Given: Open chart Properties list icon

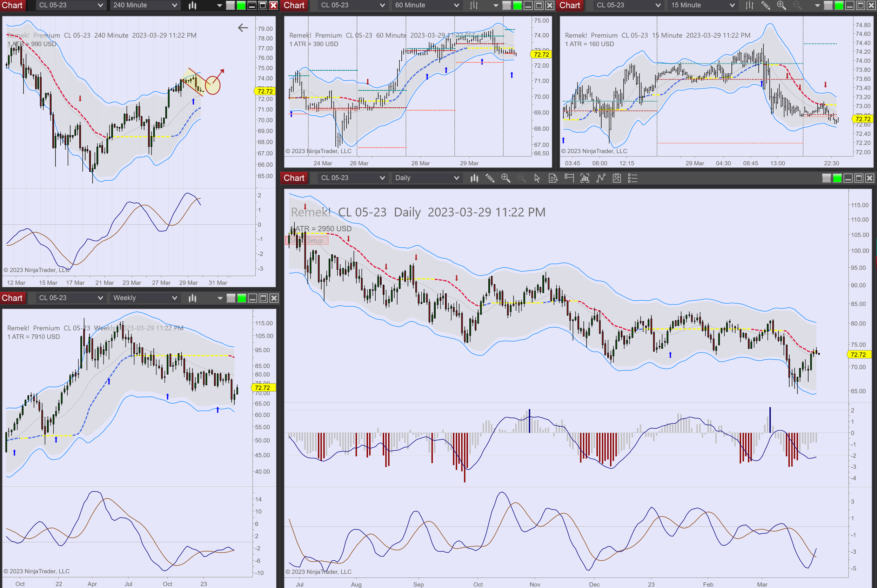Looking at the screenshot, I should click(x=632, y=178).
